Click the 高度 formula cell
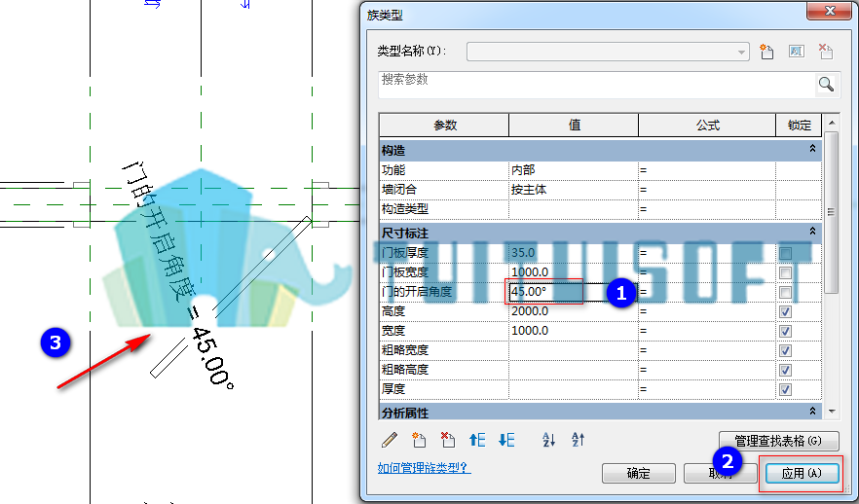The height and width of the screenshot is (504, 859). pyautogui.click(x=707, y=311)
